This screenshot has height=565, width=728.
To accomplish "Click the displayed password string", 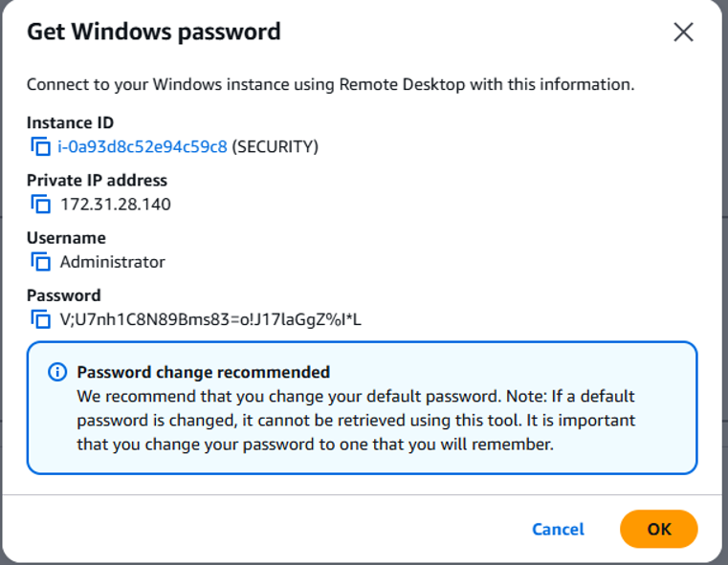I will [x=210, y=319].
